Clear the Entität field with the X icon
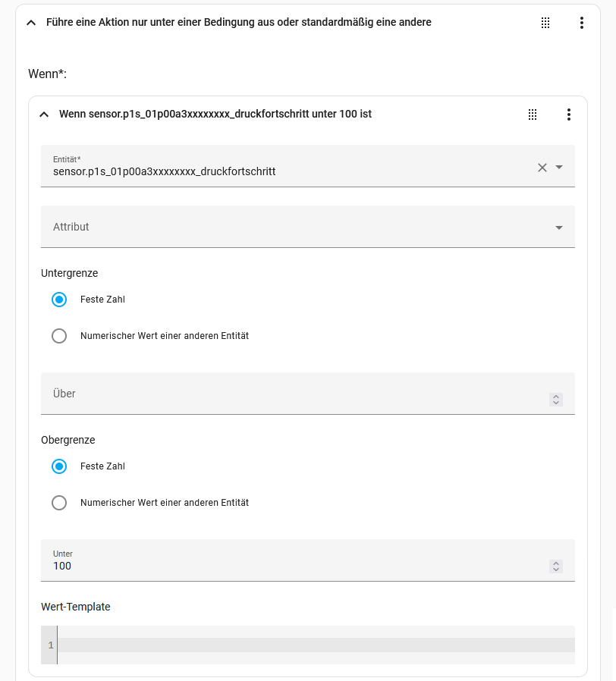Screen dimensions: 616x681 pyautogui.click(x=542, y=168)
